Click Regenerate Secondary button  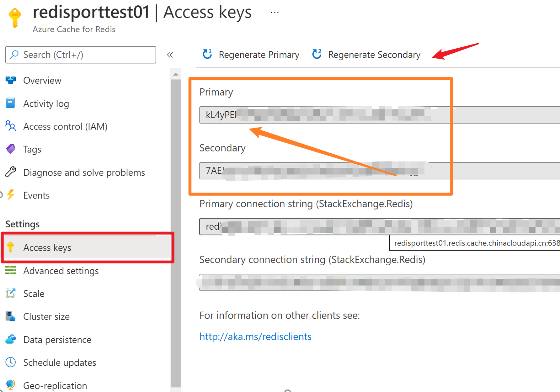tap(366, 55)
